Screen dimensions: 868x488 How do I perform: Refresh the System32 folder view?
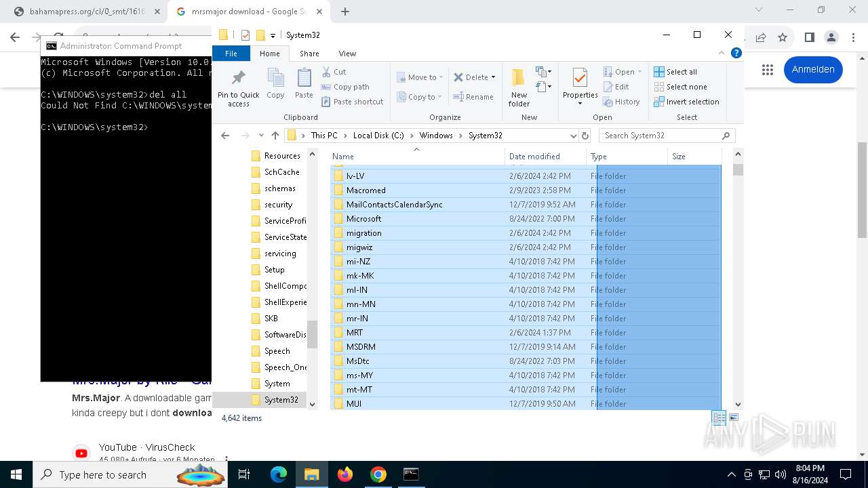[585, 136]
